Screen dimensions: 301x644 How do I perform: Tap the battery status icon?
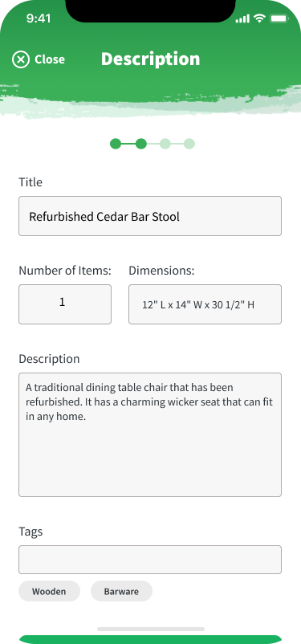(279, 18)
